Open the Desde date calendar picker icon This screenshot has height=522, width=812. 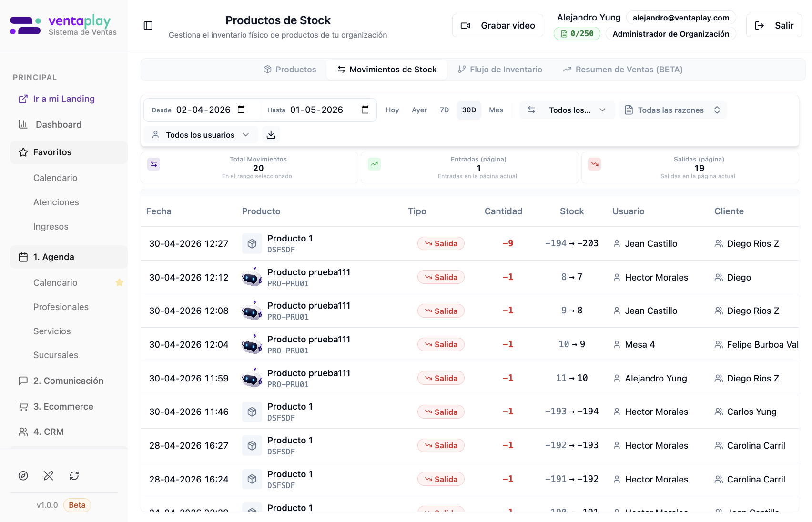241,110
